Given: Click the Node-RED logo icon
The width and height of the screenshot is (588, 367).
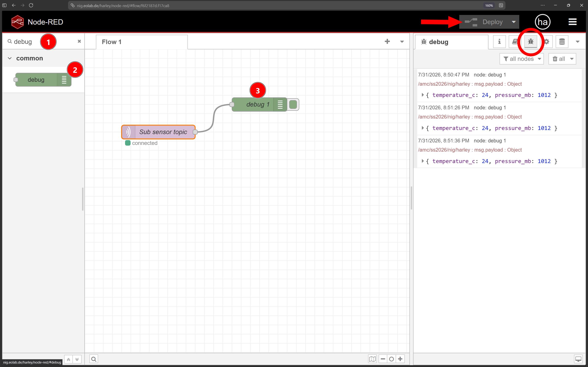Looking at the screenshot, I should tap(17, 22).
